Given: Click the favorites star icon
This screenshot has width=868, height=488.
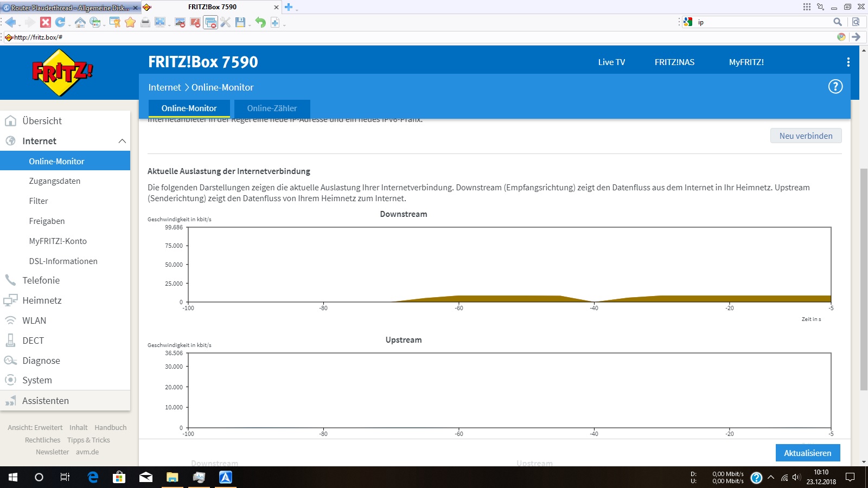Looking at the screenshot, I should (x=130, y=22).
